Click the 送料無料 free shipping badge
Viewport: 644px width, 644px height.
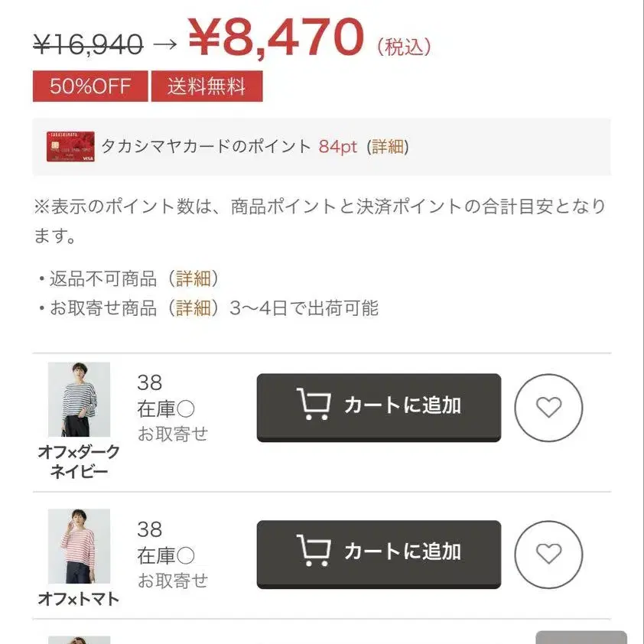(207, 86)
